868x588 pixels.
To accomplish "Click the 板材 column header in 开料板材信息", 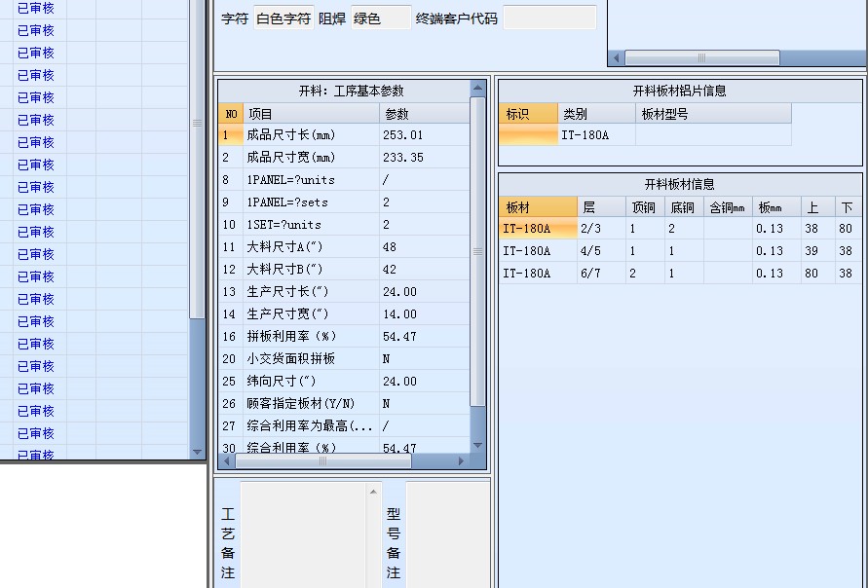I will tap(538, 207).
